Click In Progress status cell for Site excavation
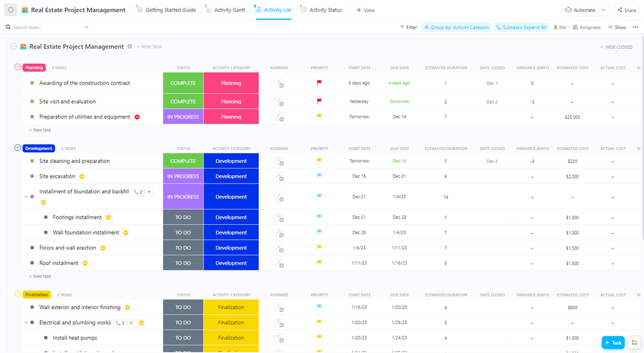This screenshot has width=644, height=353. point(183,176)
